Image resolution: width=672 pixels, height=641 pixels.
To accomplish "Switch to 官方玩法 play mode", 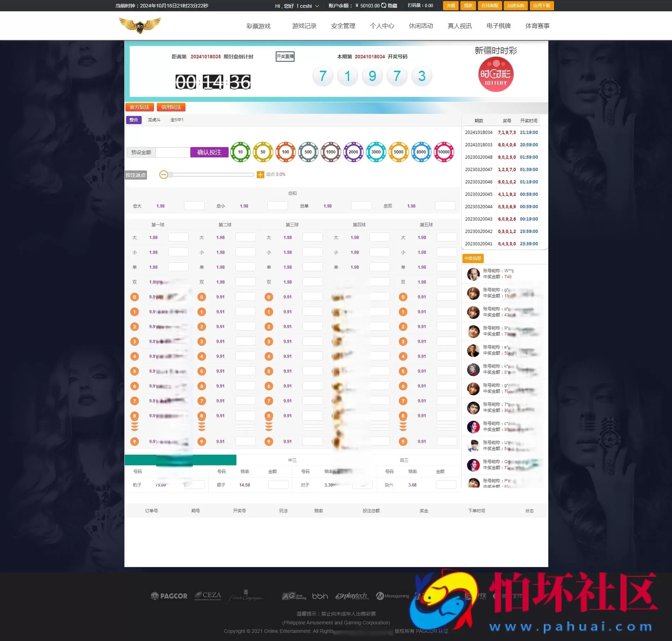I will (140, 107).
